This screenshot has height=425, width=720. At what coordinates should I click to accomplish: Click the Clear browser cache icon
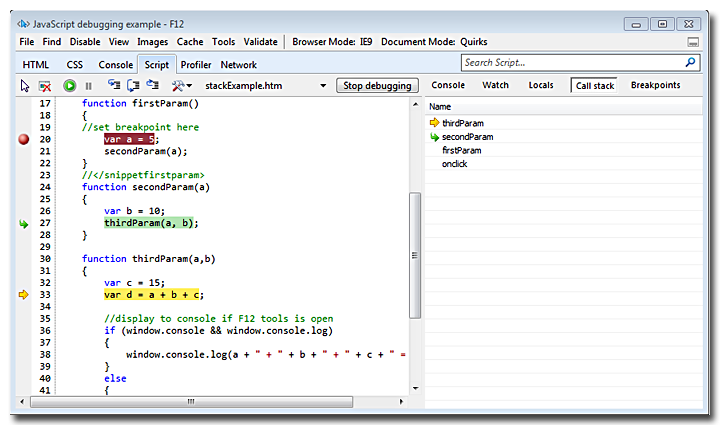coord(45,86)
